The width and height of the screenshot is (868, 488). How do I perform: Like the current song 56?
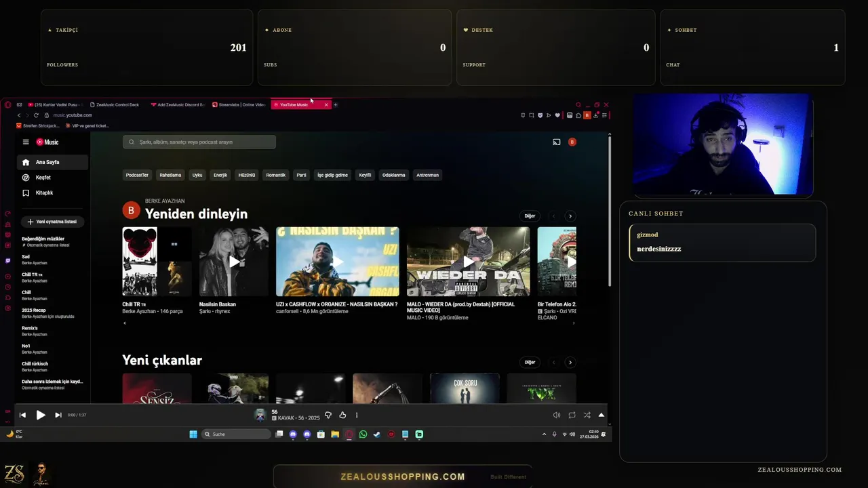342,415
